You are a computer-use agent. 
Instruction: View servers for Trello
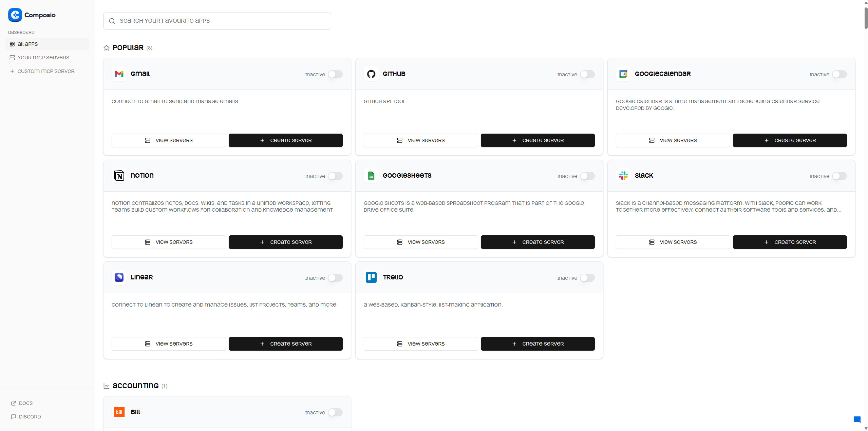click(x=421, y=344)
